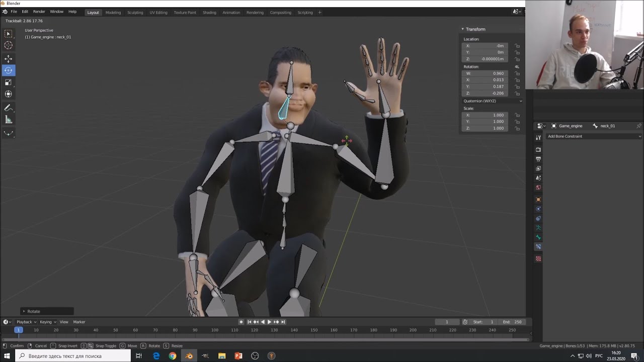Open the Playback dropdown
The width and height of the screenshot is (644, 362).
(x=26, y=322)
